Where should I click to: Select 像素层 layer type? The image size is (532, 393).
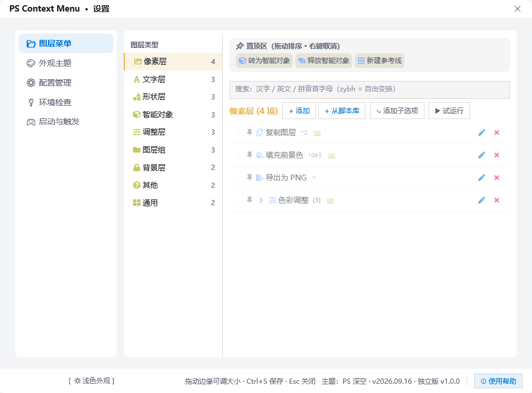pyautogui.click(x=173, y=61)
